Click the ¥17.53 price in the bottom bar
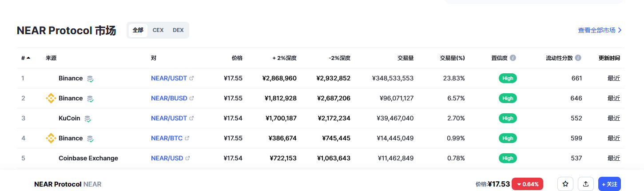The width and height of the screenshot is (644, 191). click(x=499, y=184)
